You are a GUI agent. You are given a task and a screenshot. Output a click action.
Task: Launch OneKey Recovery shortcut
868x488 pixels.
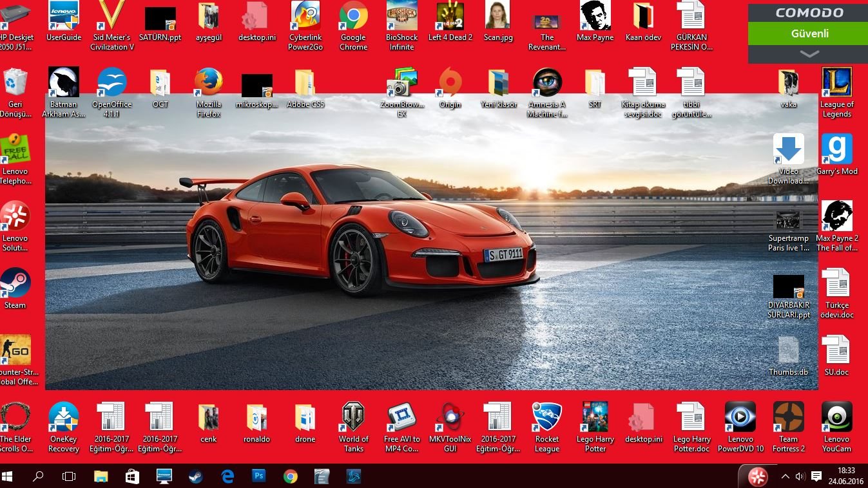64,427
